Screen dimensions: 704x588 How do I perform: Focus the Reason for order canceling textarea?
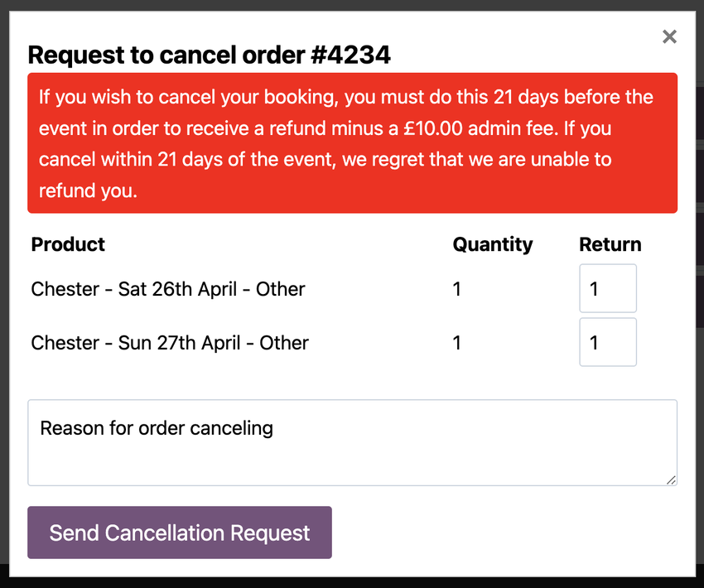tap(352, 442)
